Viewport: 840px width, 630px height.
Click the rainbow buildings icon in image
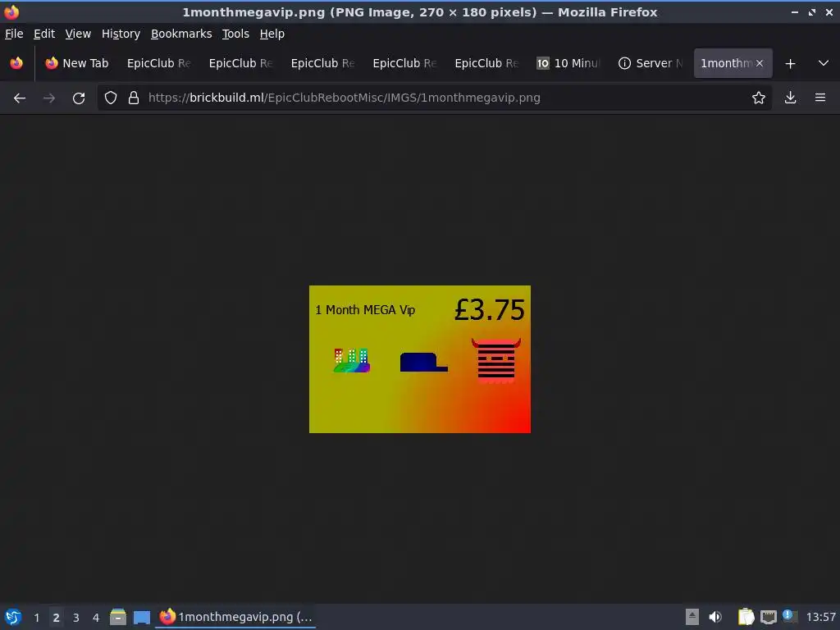[x=351, y=361]
